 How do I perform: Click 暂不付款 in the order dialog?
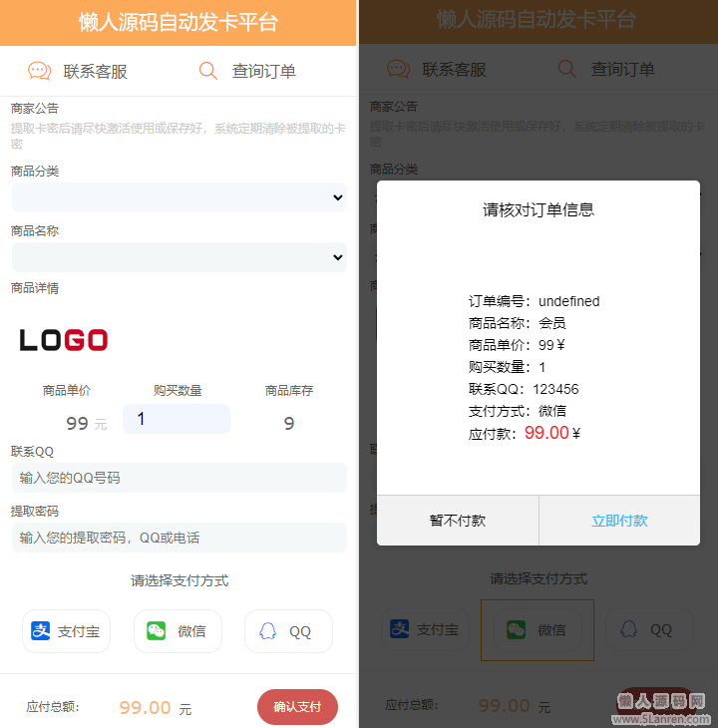(458, 521)
